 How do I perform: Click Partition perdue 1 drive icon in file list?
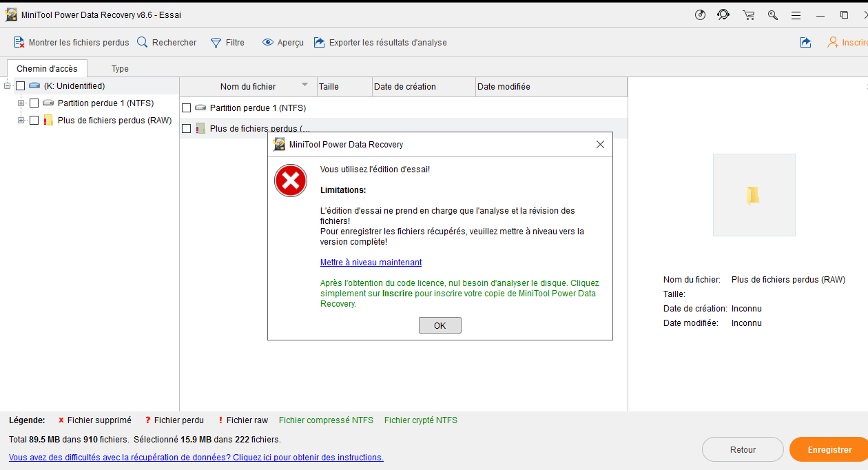coord(200,108)
